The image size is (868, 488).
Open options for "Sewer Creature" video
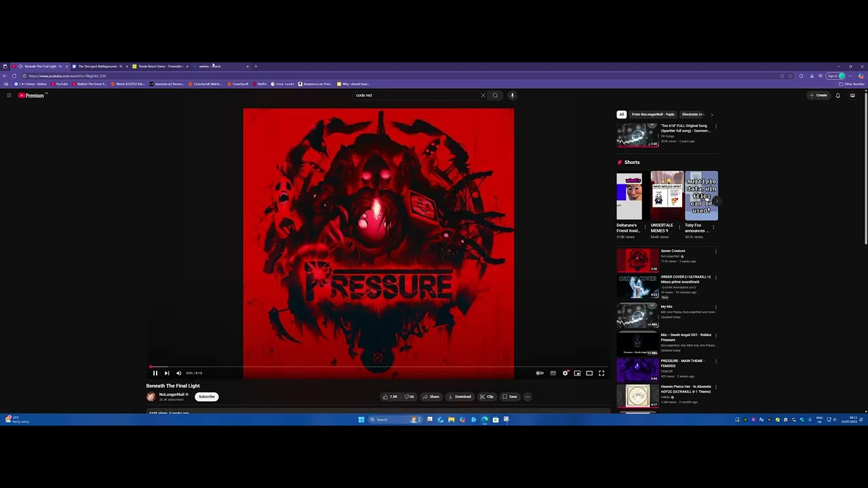[x=715, y=251]
